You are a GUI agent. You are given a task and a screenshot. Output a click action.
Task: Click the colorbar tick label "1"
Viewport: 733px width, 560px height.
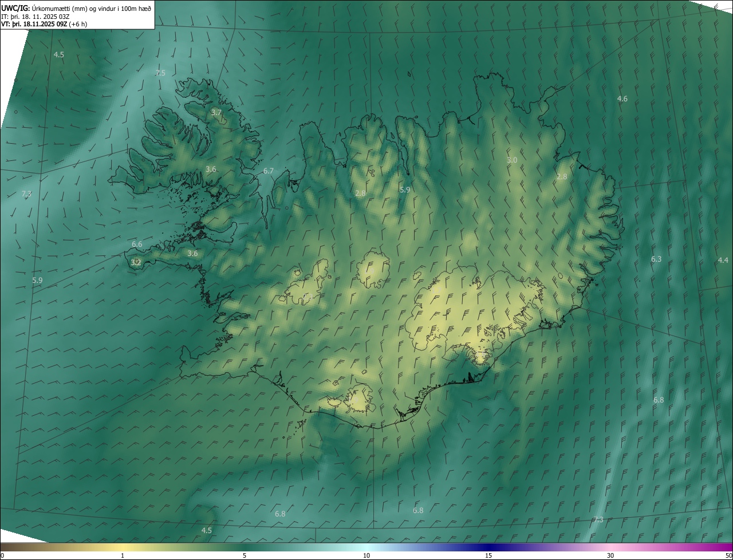click(x=123, y=555)
